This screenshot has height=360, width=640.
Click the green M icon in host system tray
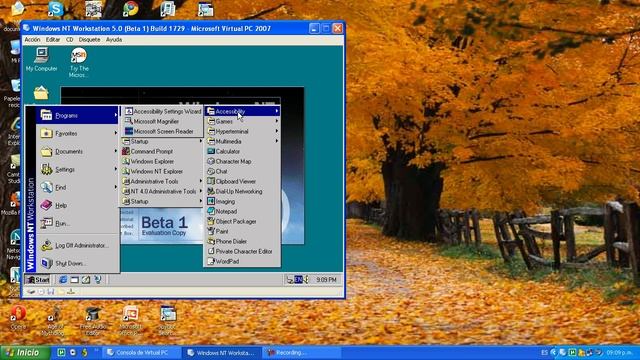pos(572,352)
